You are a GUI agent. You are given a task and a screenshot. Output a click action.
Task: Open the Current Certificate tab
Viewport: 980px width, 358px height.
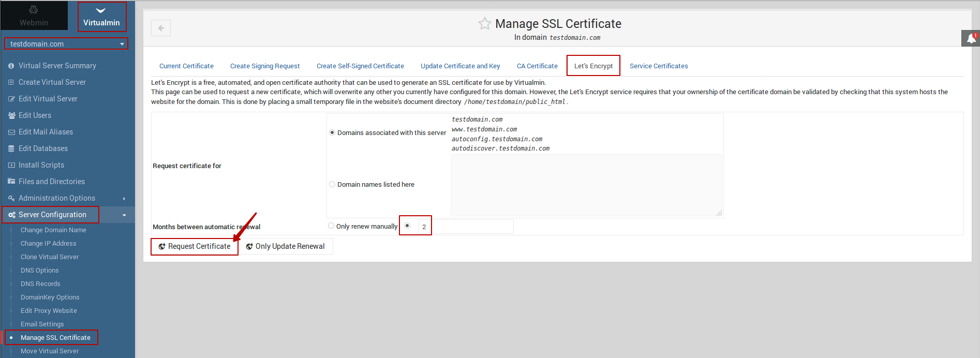[x=186, y=66]
